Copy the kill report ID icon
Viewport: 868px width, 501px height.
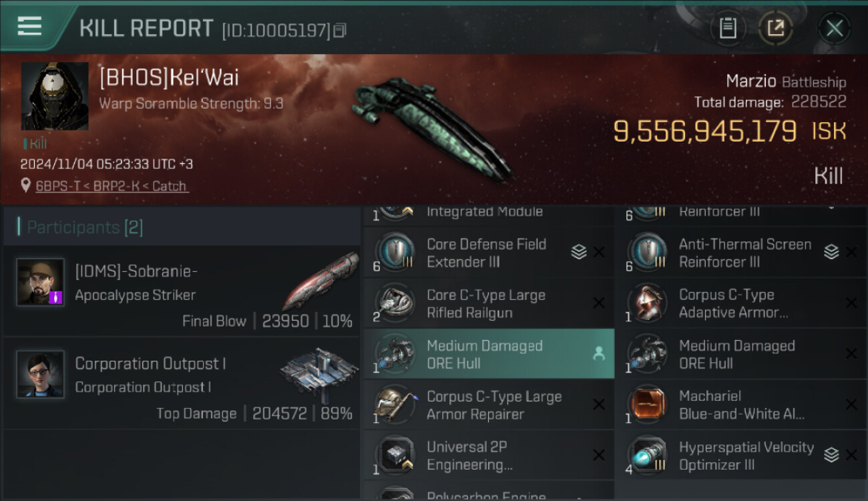340,30
